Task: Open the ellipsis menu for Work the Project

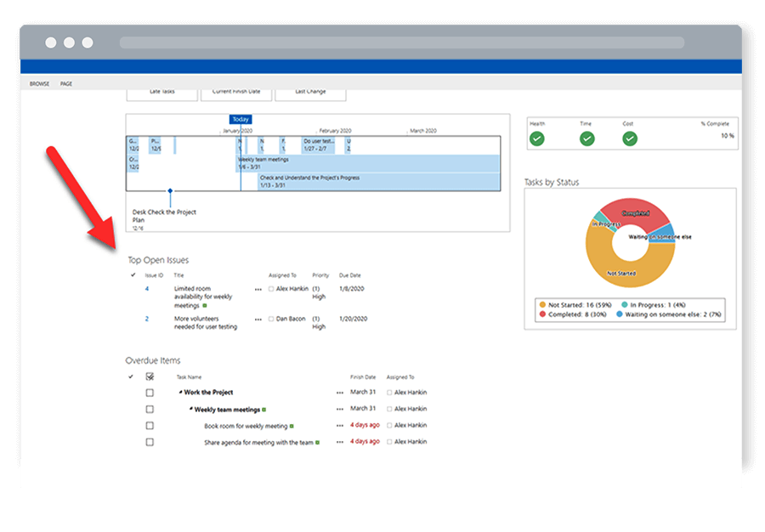Action: point(339,392)
